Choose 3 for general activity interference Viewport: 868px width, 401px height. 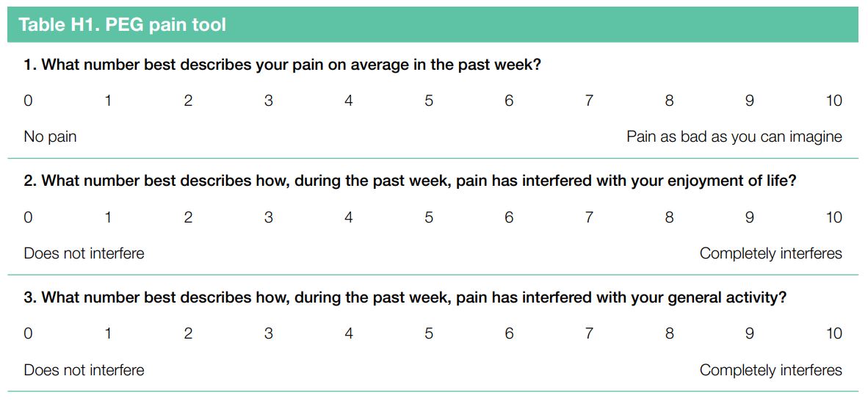tap(269, 333)
